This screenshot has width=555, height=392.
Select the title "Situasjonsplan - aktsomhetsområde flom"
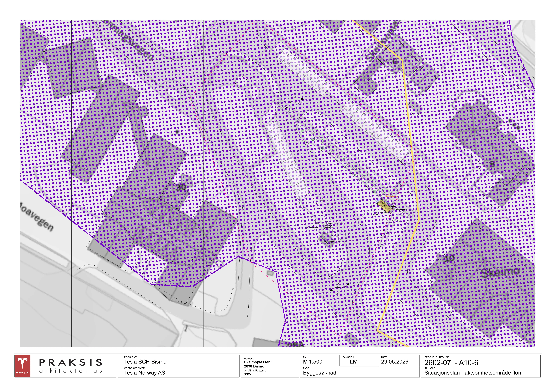(474, 373)
